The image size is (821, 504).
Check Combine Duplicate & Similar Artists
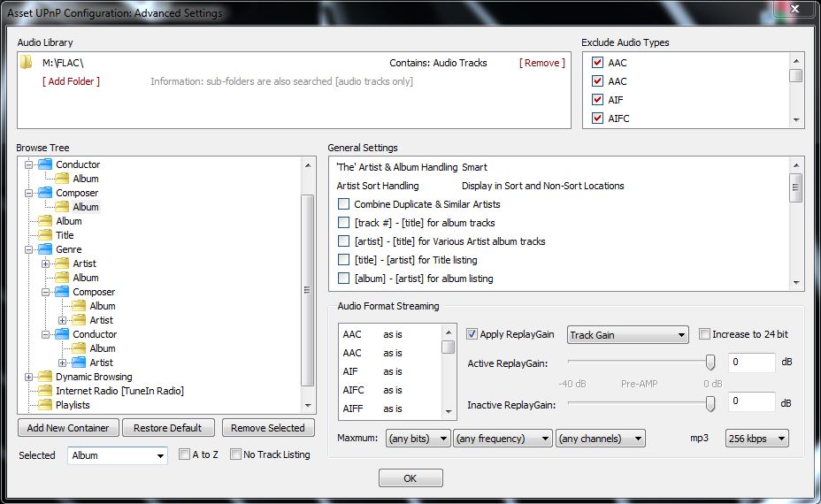344,204
